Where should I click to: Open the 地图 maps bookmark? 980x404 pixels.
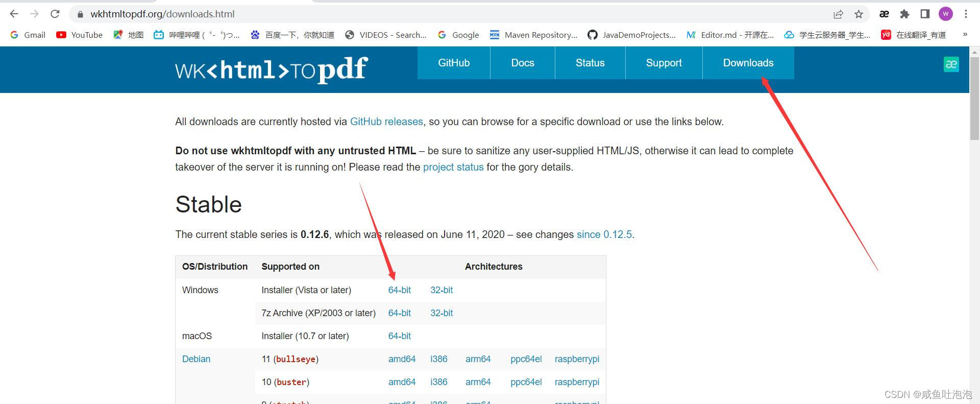click(x=128, y=35)
